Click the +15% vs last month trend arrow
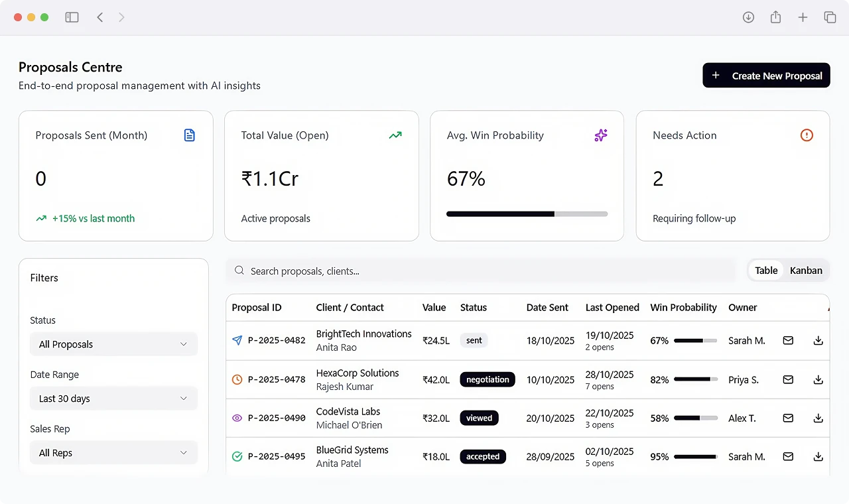 (41, 218)
